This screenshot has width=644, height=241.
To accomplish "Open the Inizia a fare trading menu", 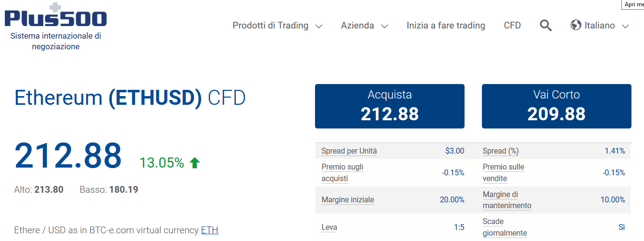I will [446, 26].
